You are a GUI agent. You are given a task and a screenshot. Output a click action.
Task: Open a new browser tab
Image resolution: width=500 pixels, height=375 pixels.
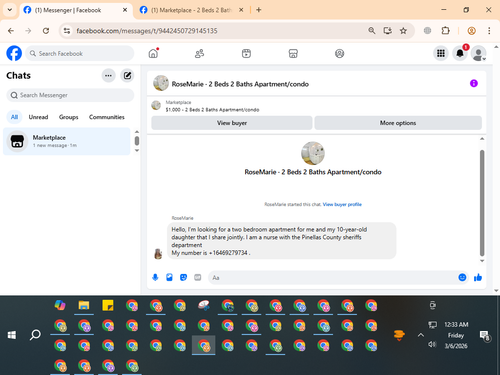[259, 10]
